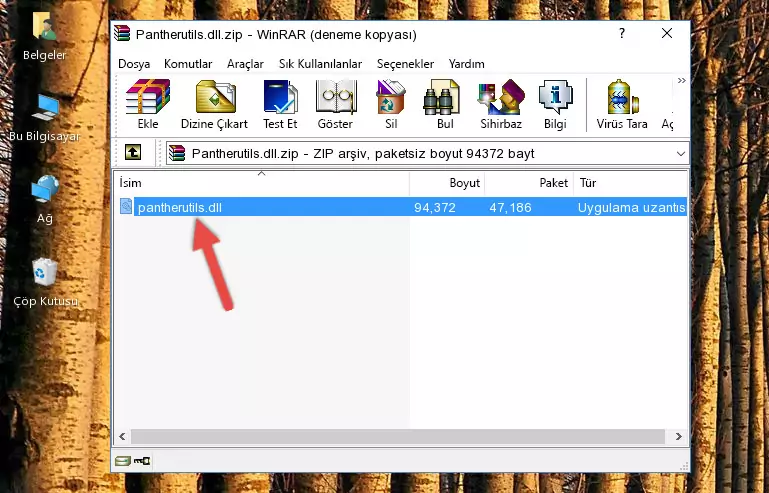The width and height of the screenshot is (769, 493).
Task: Open the archive path dropdown arrow
Action: tap(680, 154)
